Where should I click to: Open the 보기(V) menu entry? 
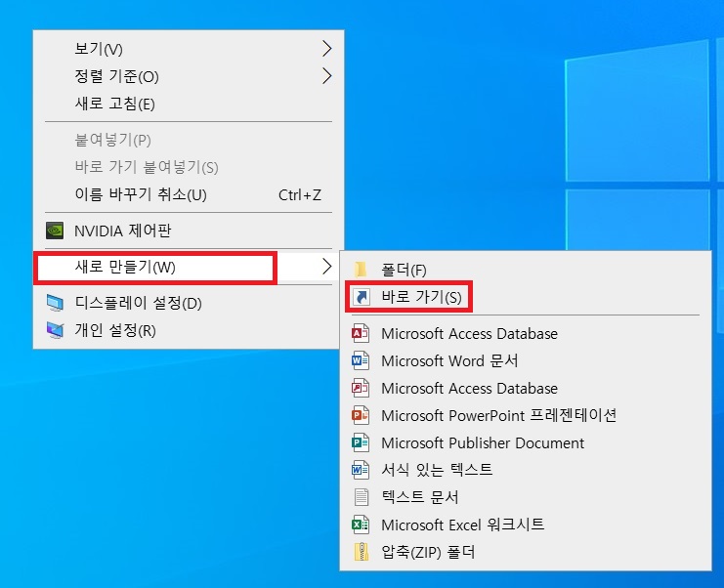click(189, 49)
